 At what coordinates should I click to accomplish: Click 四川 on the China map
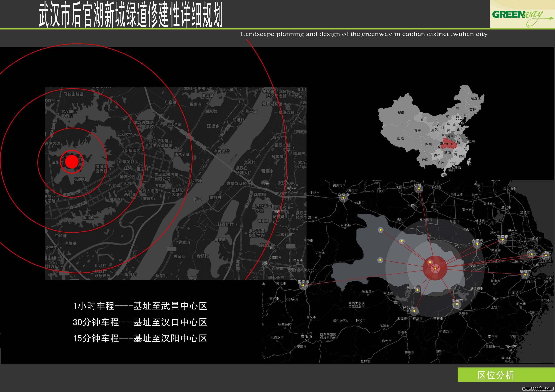pos(428,144)
